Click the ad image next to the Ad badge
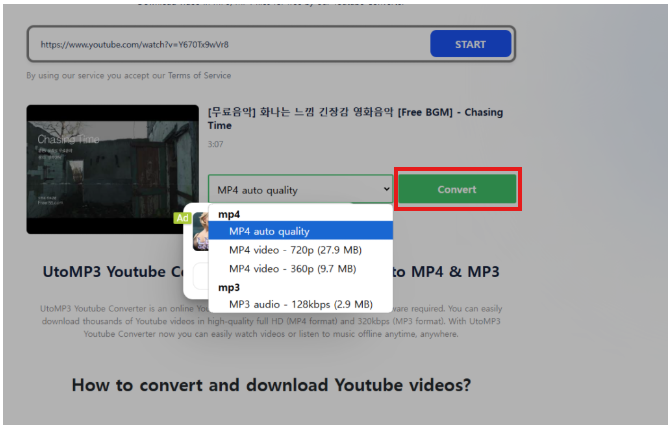 click(x=201, y=231)
